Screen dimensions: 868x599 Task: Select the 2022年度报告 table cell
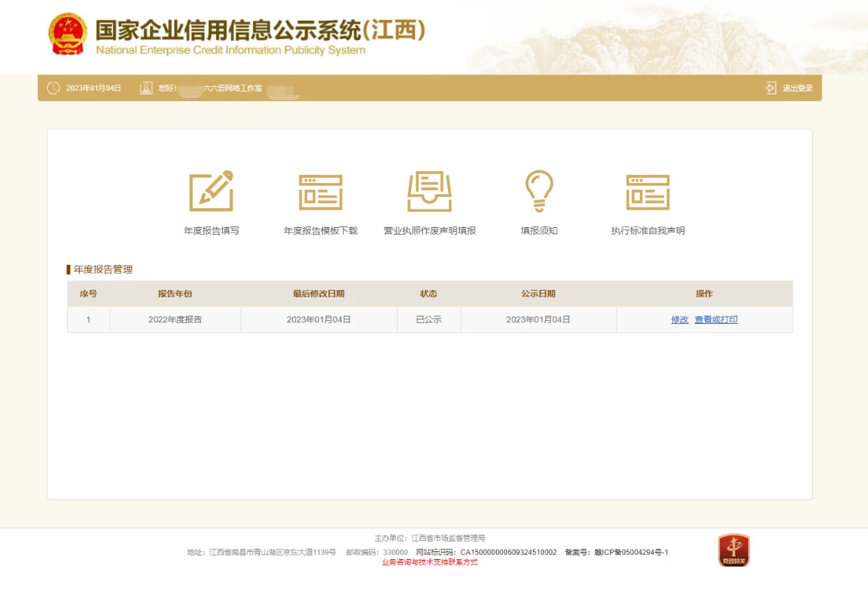175,320
